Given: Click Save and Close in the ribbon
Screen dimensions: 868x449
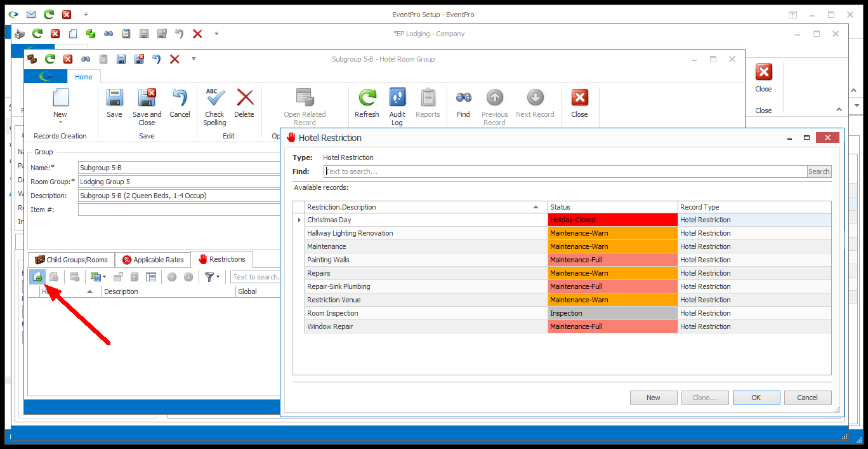Looking at the screenshot, I should tap(147, 107).
